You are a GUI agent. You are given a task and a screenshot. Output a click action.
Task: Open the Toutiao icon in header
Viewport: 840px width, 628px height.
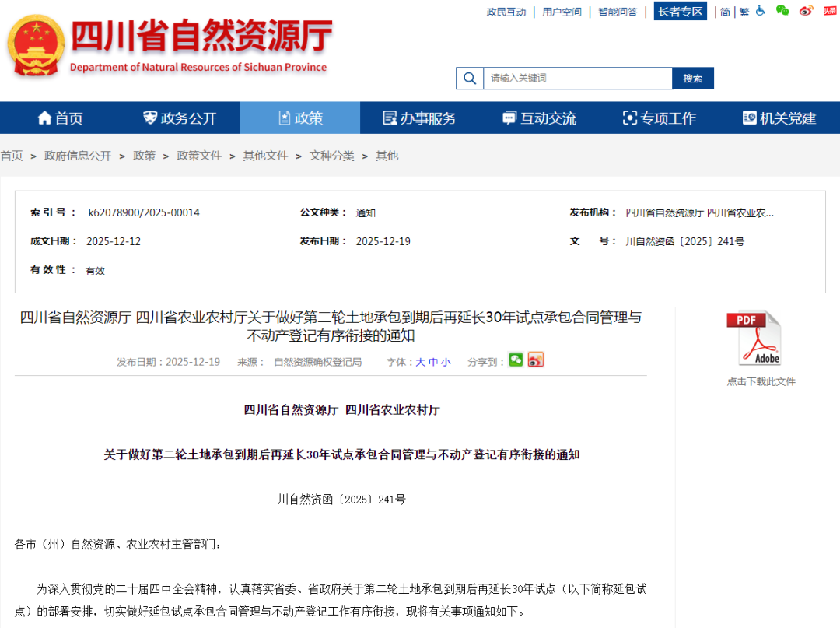[830, 11]
